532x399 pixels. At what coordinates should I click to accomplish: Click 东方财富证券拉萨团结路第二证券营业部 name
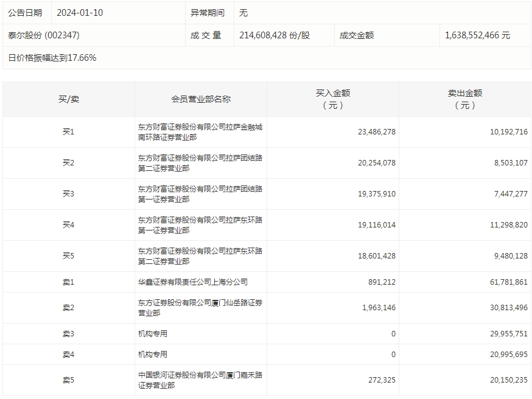200,162
